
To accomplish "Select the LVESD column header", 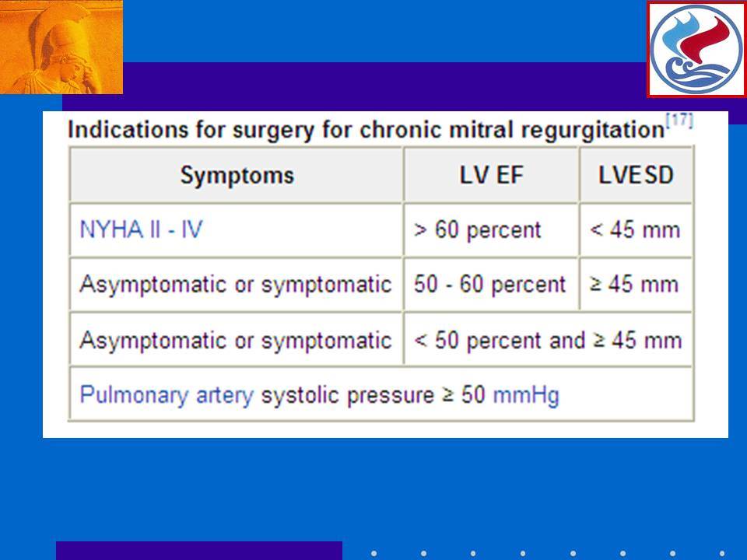I will coord(636,175).
